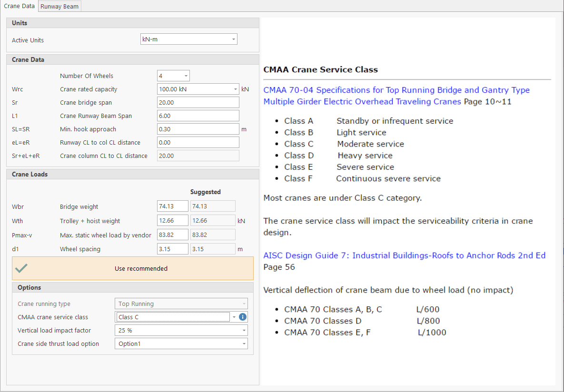Click the checkmark icon in recommended banner
The image size is (564, 392).
pos(21,268)
